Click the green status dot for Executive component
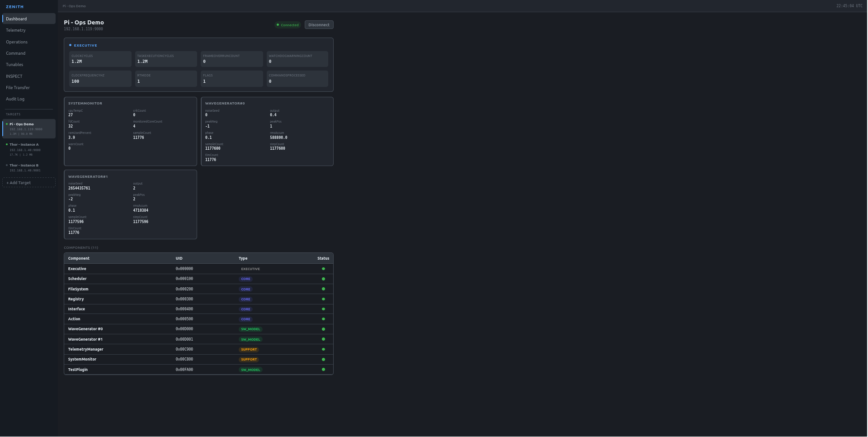This screenshot has width=868, height=437. [323, 269]
